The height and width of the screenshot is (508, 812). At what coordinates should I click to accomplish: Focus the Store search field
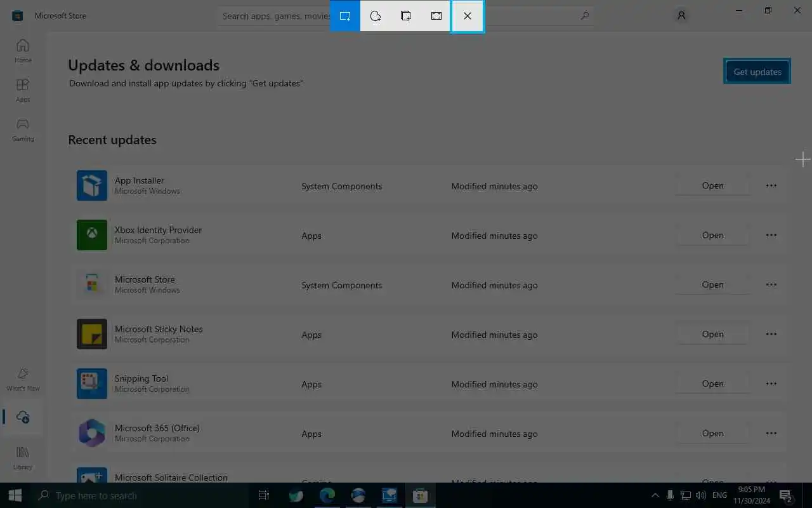point(406,16)
